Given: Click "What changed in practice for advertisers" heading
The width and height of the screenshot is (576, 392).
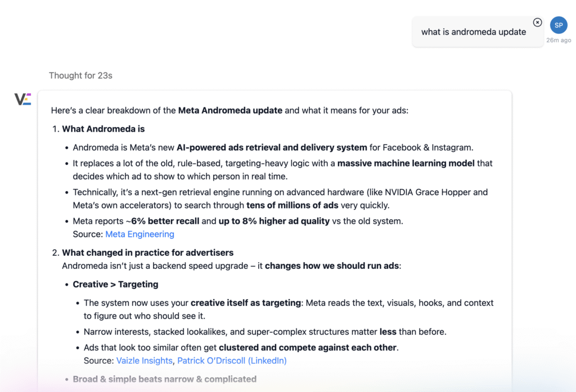Looking at the screenshot, I should (x=147, y=253).
